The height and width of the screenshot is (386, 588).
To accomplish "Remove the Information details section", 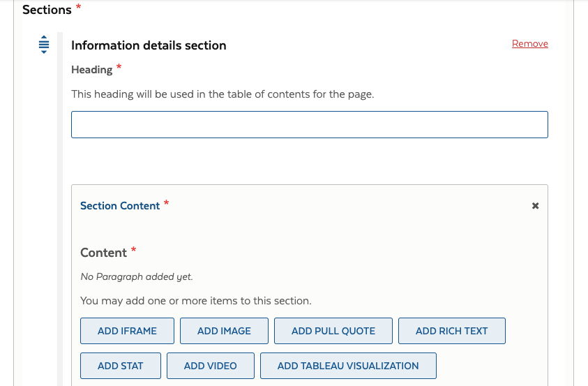I will (529, 44).
